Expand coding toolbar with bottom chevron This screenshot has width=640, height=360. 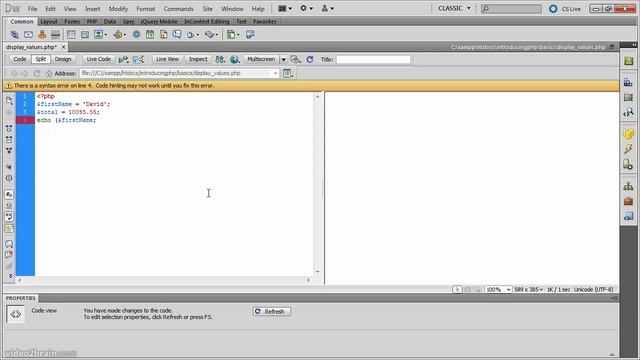(10, 277)
